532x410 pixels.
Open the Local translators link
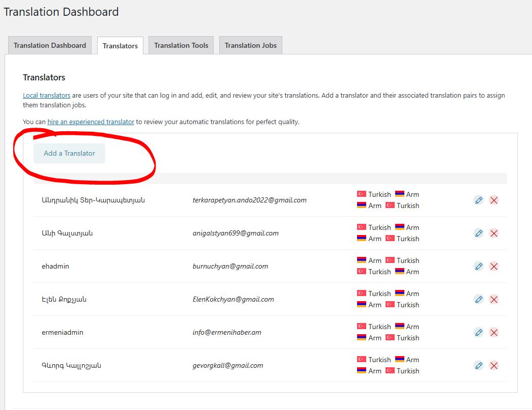46,95
